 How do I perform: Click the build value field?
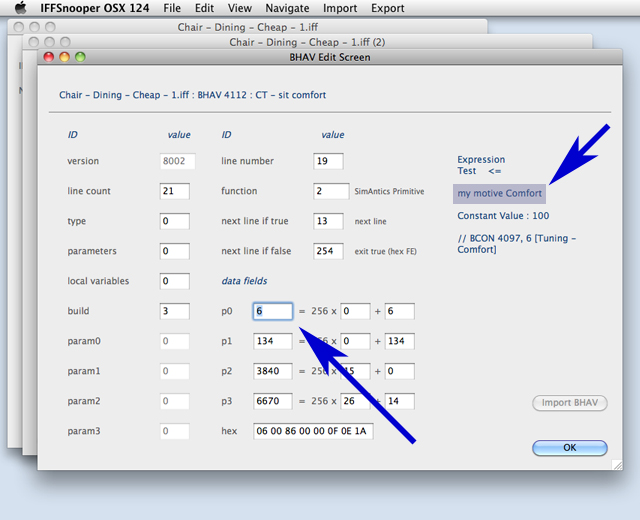coord(175,312)
